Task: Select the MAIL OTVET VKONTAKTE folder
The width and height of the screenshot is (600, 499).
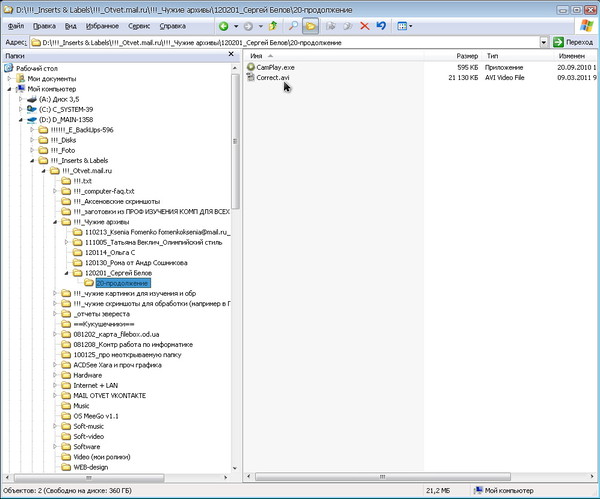Action: click(x=110, y=396)
